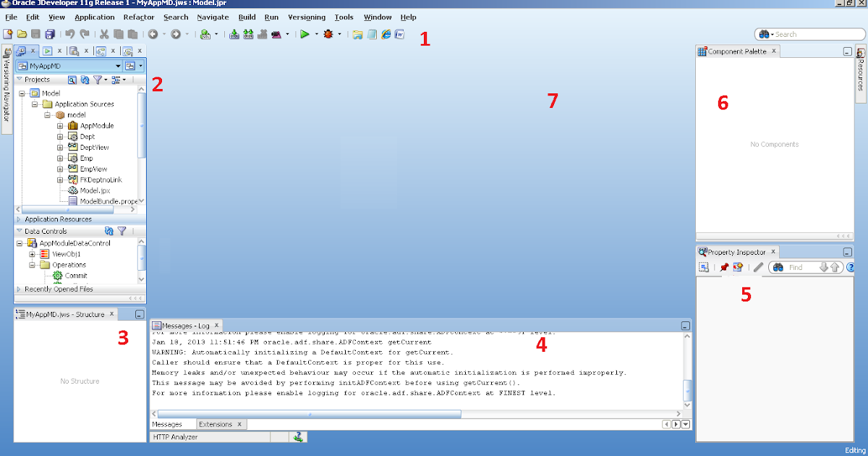
Task: Open Advanced Search icon in Projects panel
Action: pos(72,80)
